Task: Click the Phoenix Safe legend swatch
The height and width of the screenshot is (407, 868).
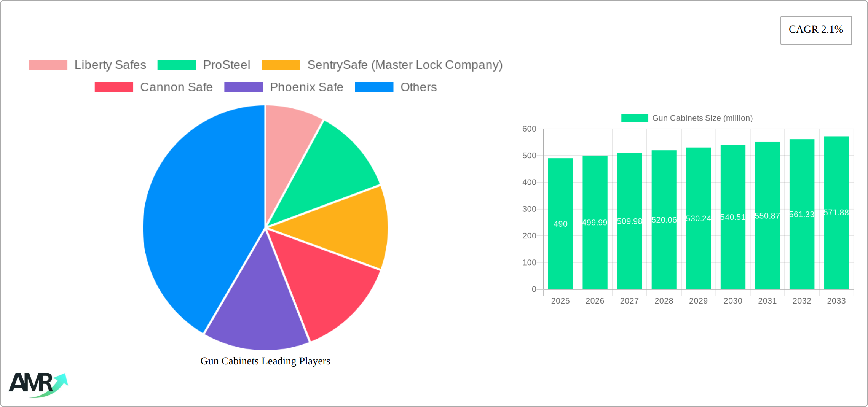Action: point(243,87)
